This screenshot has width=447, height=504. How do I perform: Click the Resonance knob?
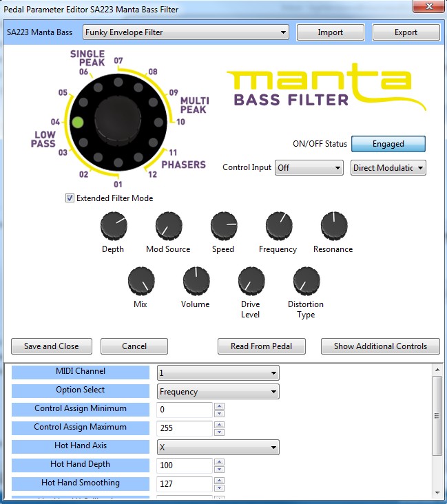pos(334,226)
